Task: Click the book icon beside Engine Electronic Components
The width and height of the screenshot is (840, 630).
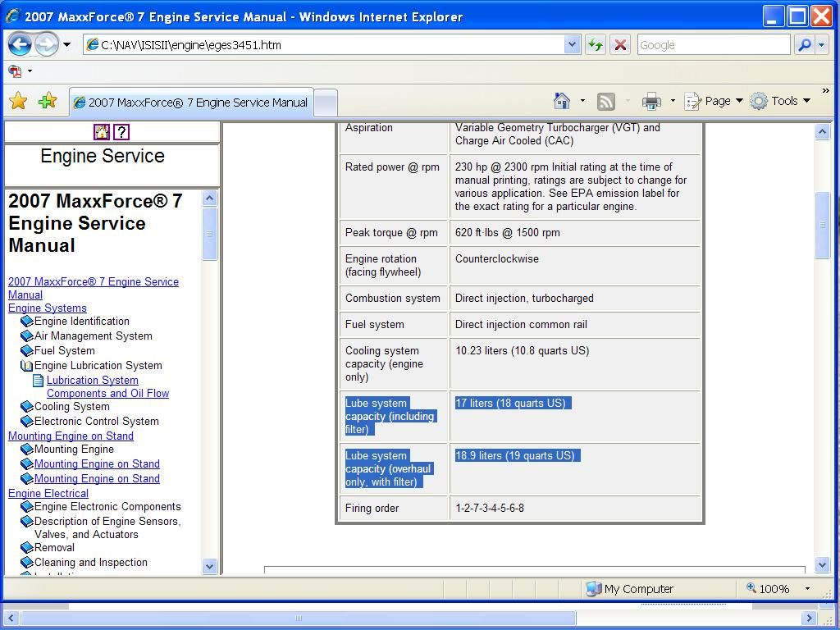Action: (x=26, y=507)
